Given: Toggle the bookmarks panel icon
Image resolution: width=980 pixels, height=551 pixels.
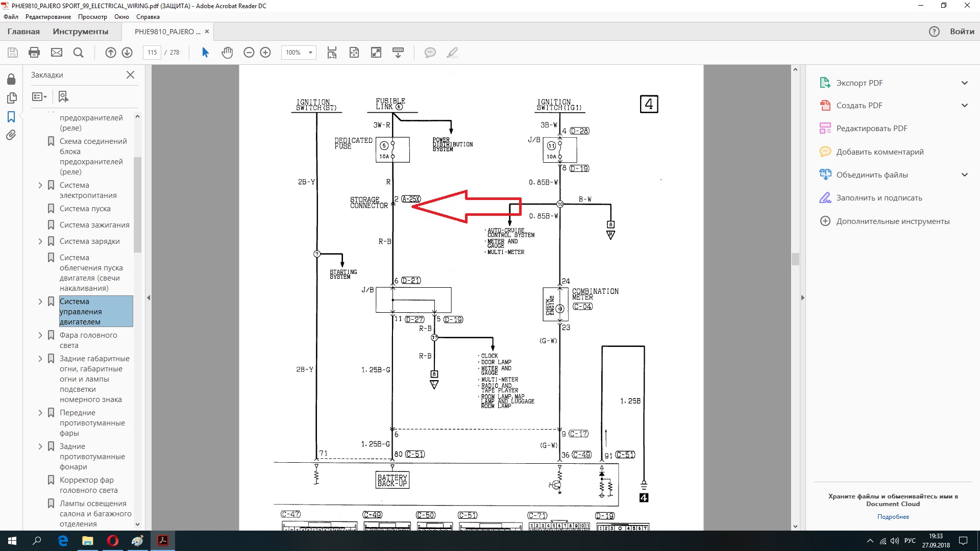Looking at the screenshot, I should point(11,117).
